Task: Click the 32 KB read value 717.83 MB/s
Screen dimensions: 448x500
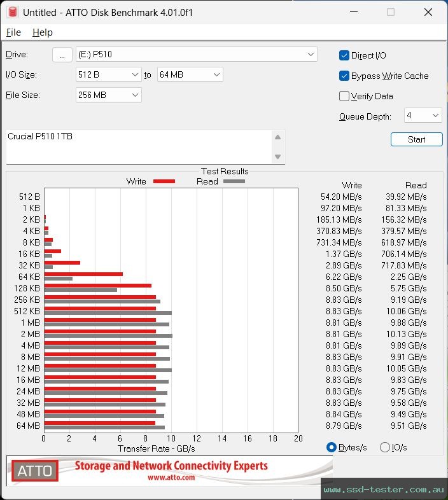Action: [x=404, y=265]
